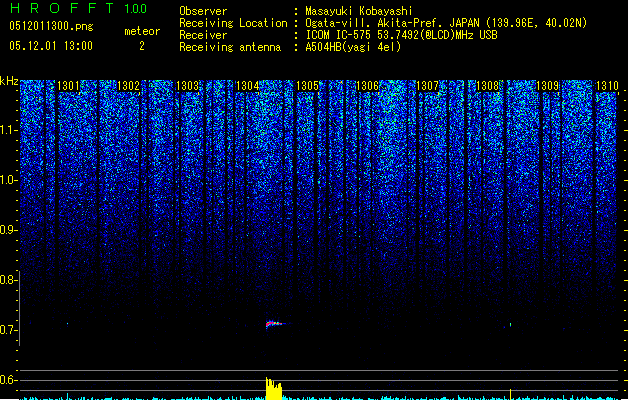Click the 0.8 kHz axis label
This screenshot has height=400, width=629.
(x=8, y=280)
